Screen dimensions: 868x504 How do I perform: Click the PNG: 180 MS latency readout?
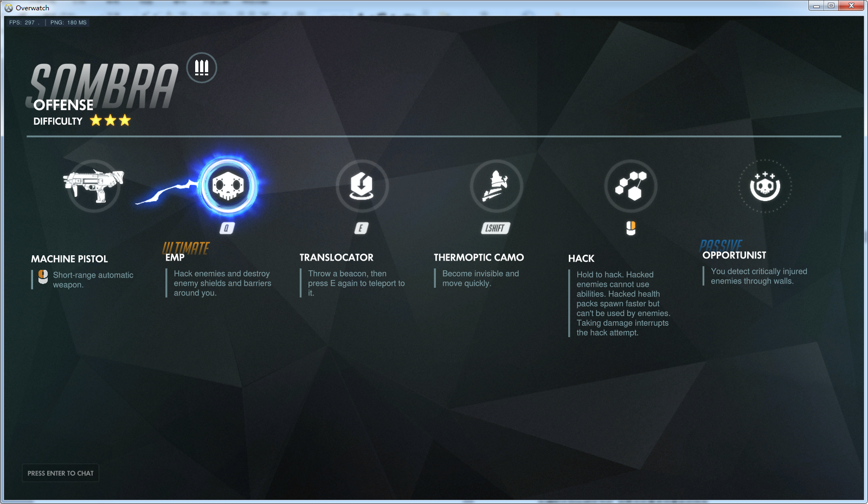point(68,22)
